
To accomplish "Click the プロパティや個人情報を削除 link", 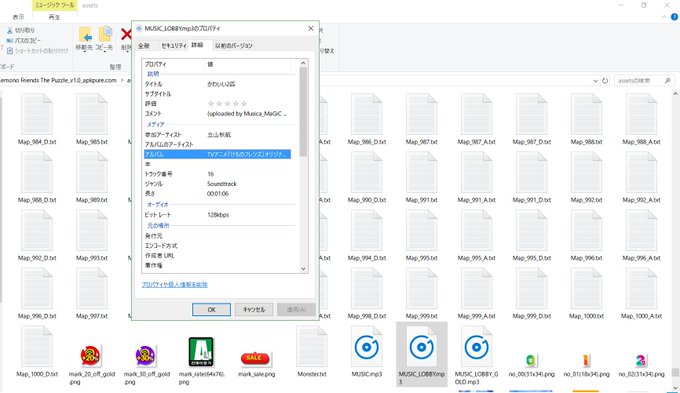I will (174, 285).
